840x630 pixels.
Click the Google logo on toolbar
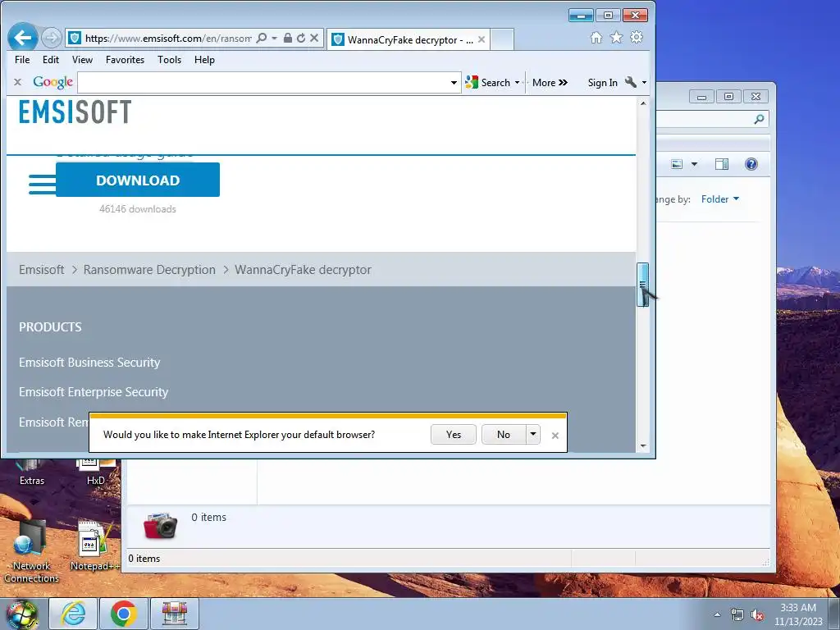(53, 82)
